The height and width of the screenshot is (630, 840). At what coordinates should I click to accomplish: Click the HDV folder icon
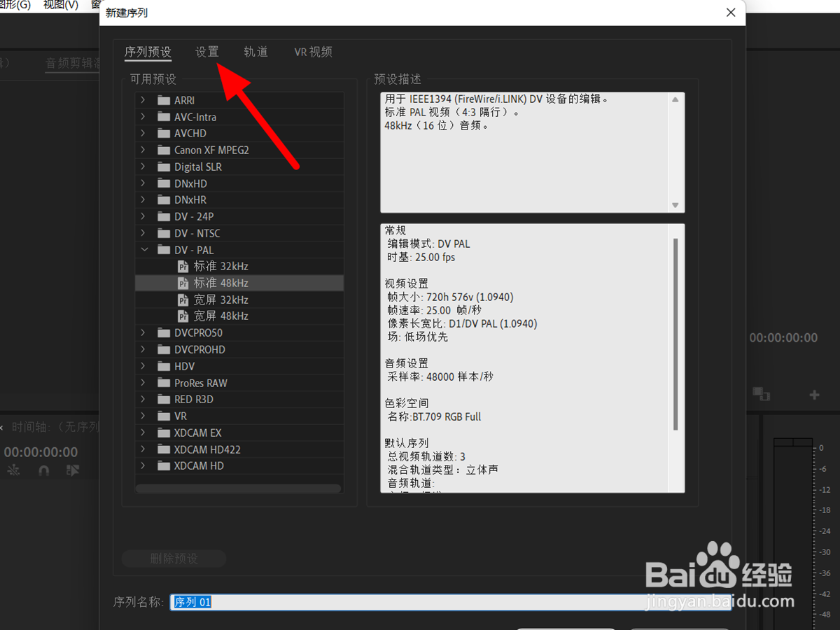[x=164, y=366]
